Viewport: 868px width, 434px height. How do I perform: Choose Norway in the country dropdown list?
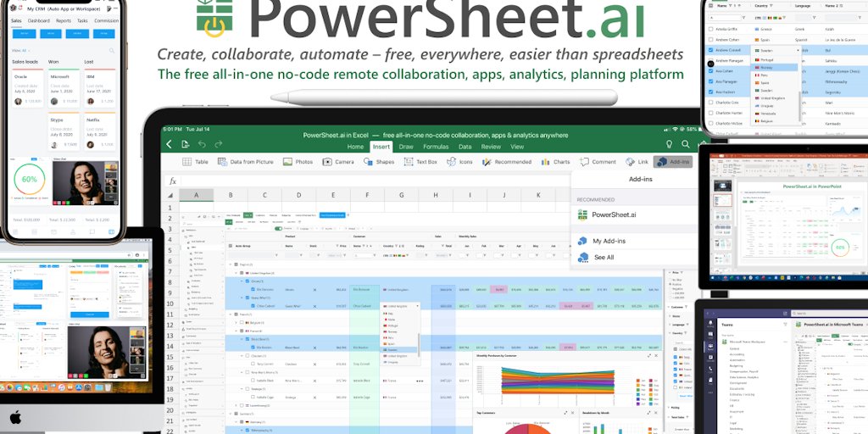[x=774, y=67]
